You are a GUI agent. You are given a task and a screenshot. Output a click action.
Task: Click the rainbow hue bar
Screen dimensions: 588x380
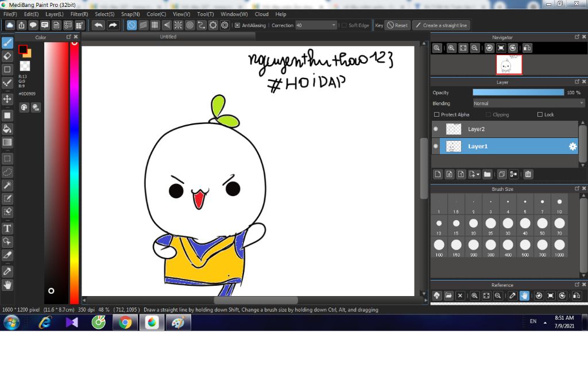pyautogui.click(x=74, y=172)
